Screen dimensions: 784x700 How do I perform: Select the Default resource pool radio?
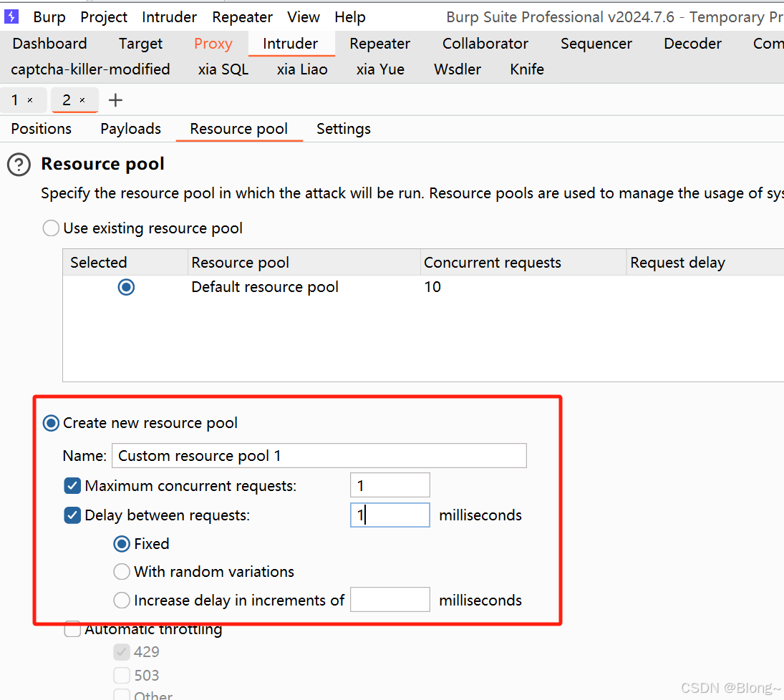coord(126,287)
